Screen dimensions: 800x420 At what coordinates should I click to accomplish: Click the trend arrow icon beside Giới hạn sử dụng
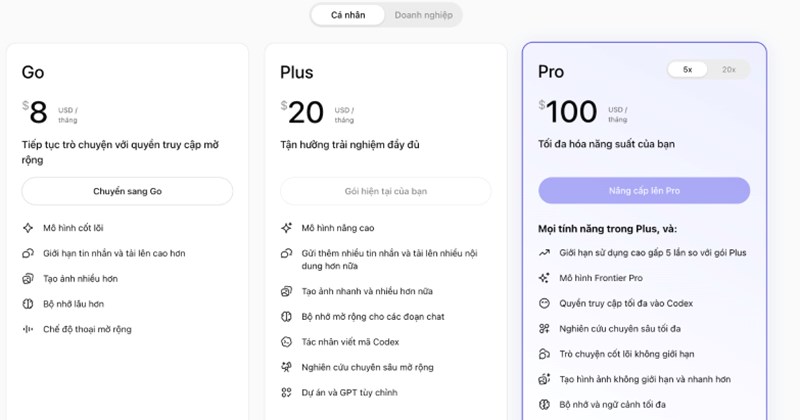(x=544, y=253)
